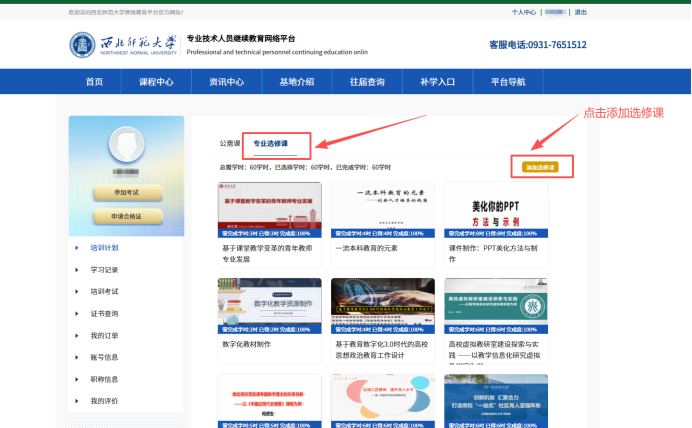Click arrow bullet beside 证书查询
Viewport: 692px width, 428px height.
pyautogui.click(x=77, y=314)
